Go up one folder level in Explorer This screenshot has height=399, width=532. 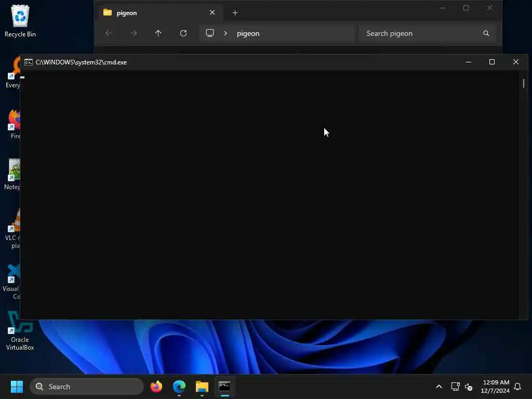158,33
